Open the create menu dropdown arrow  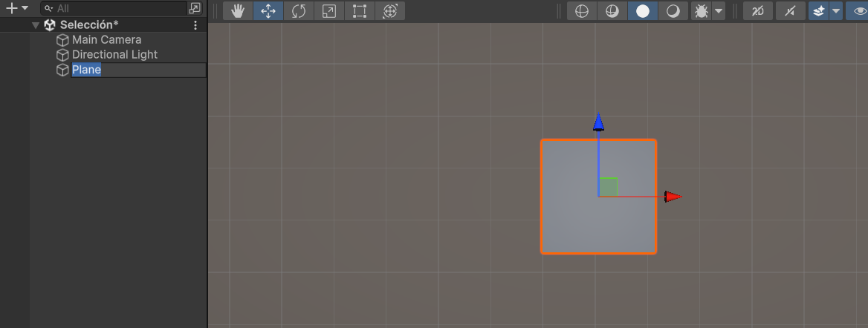25,8
